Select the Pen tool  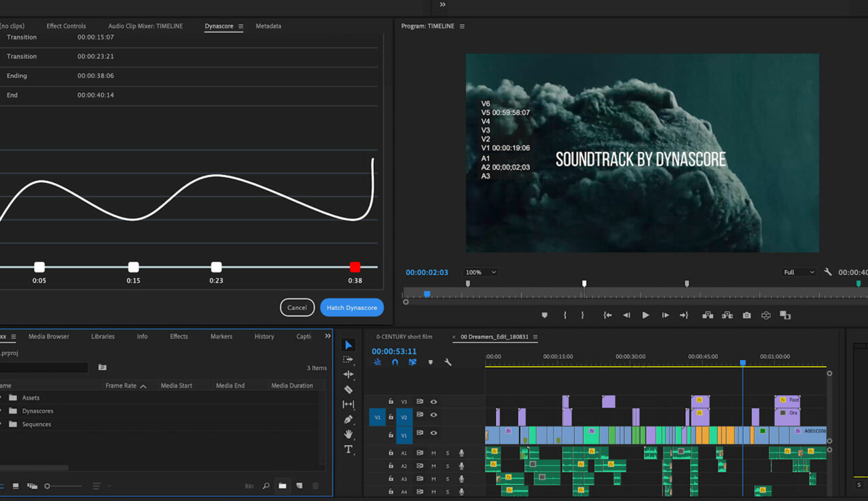tap(349, 420)
